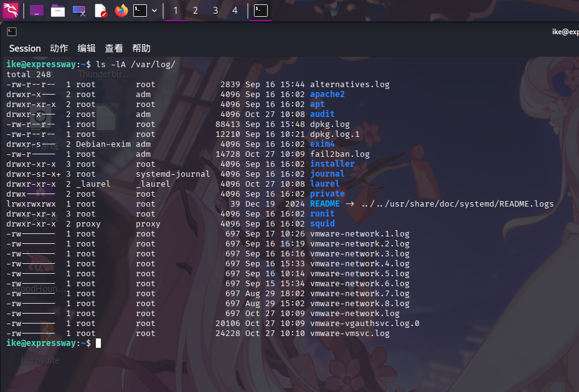Image resolution: width=579 pixels, height=392 pixels.
Task: Click the fail2ban.log file name
Action: point(340,154)
